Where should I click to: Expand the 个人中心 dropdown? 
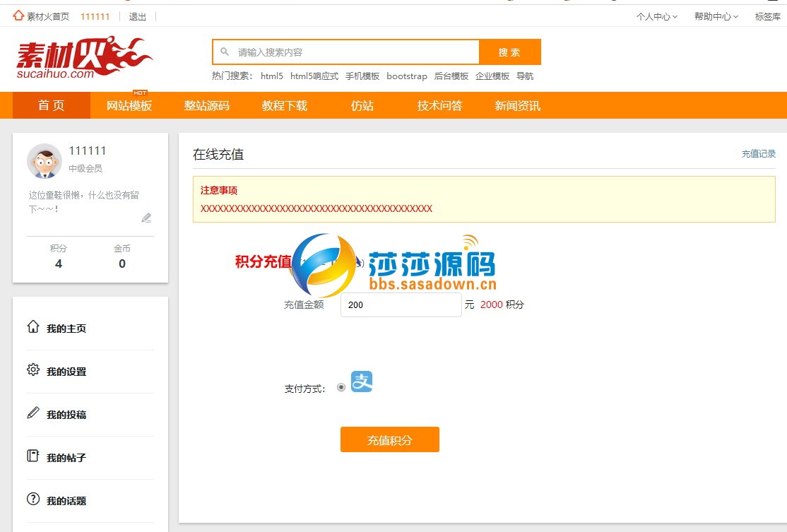[657, 16]
